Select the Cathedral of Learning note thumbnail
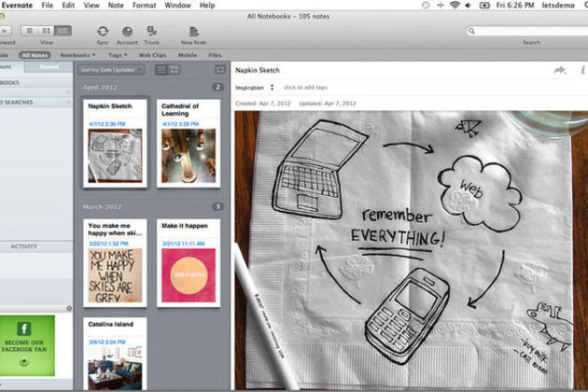 189,143
